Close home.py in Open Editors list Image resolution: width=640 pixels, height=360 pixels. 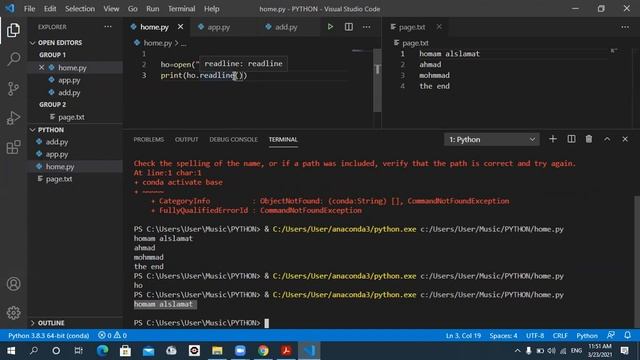(x=41, y=67)
